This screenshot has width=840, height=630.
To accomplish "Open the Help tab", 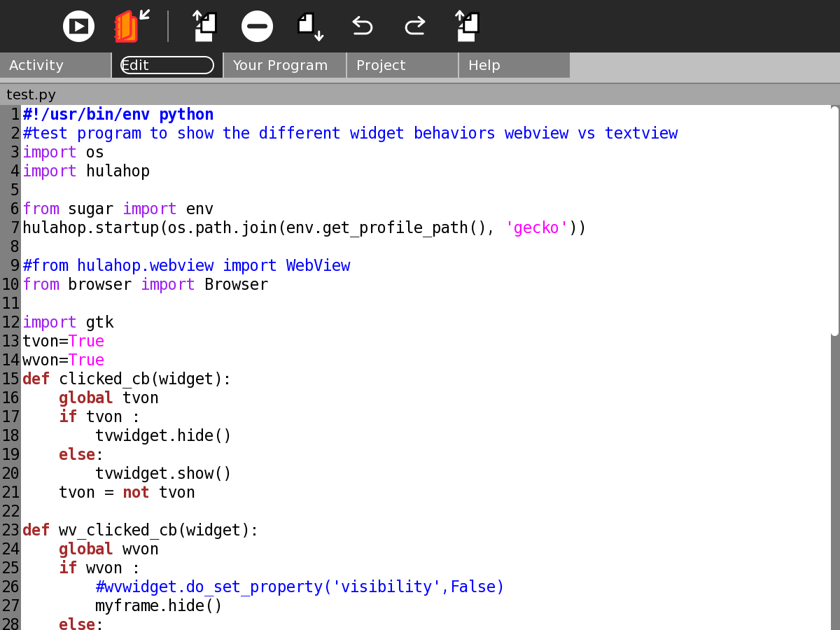I will 514,65.
